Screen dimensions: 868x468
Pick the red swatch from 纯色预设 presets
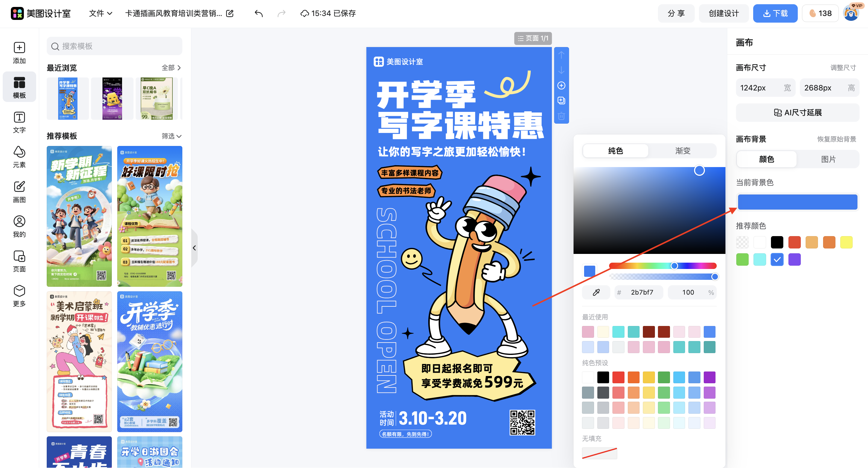point(618,377)
